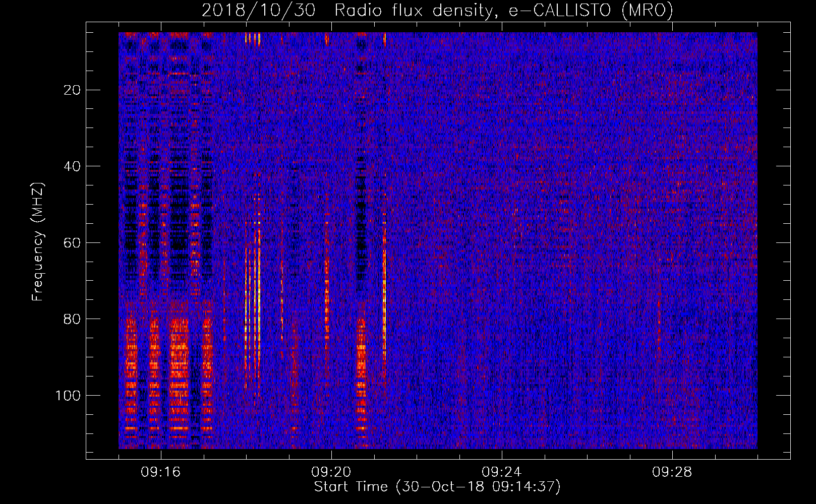Image resolution: width=816 pixels, height=504 pixels.
Task: Click the 09:28 time tick label
Action: (x=672, y=472)
